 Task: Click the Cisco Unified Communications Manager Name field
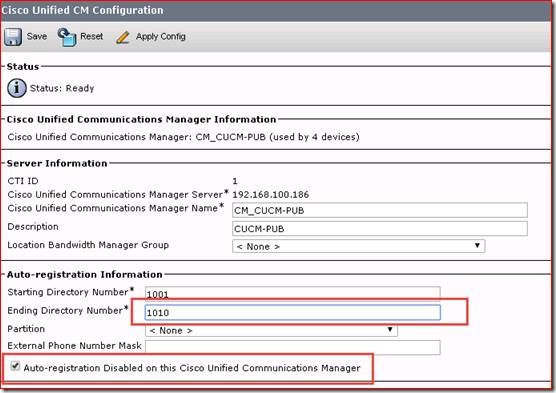(x=380, y=210)
